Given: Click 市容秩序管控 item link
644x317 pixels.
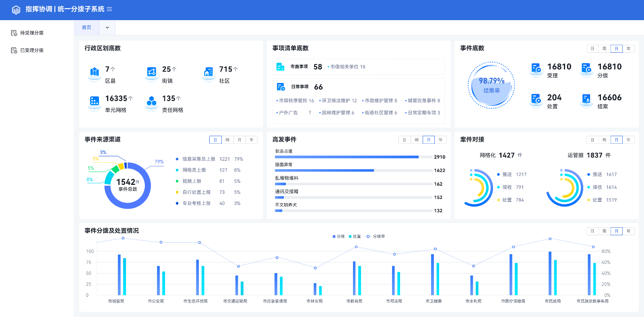Looking at the screenshot, I should [x=296, y=101].
